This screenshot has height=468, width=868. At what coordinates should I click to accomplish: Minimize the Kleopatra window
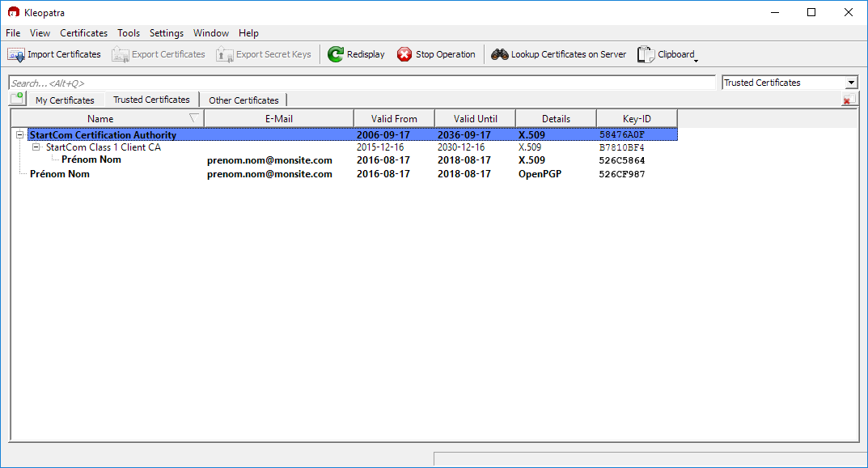tap(775, 12)
